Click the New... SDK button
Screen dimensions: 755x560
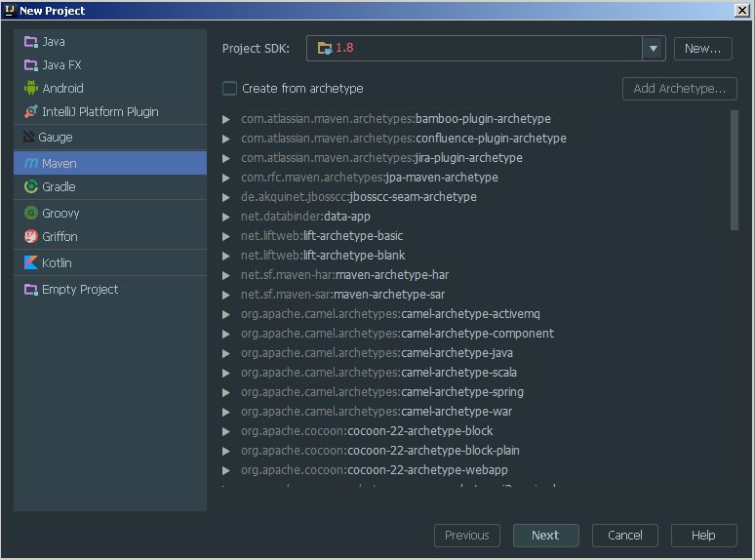(x=702, y=49)
